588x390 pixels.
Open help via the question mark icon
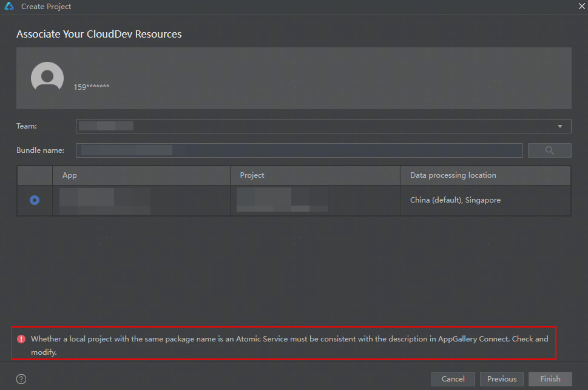pos(21,379)
